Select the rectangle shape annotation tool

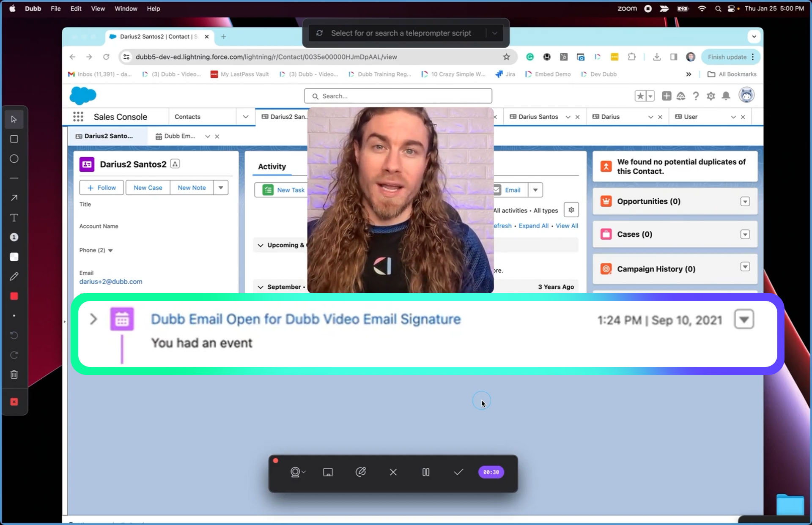point(14,139)
